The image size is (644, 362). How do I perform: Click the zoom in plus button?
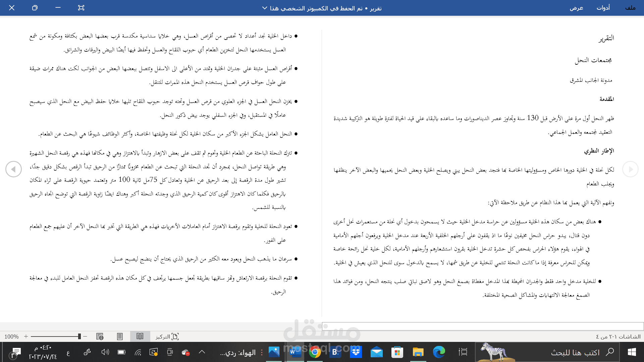click(25, 337)
